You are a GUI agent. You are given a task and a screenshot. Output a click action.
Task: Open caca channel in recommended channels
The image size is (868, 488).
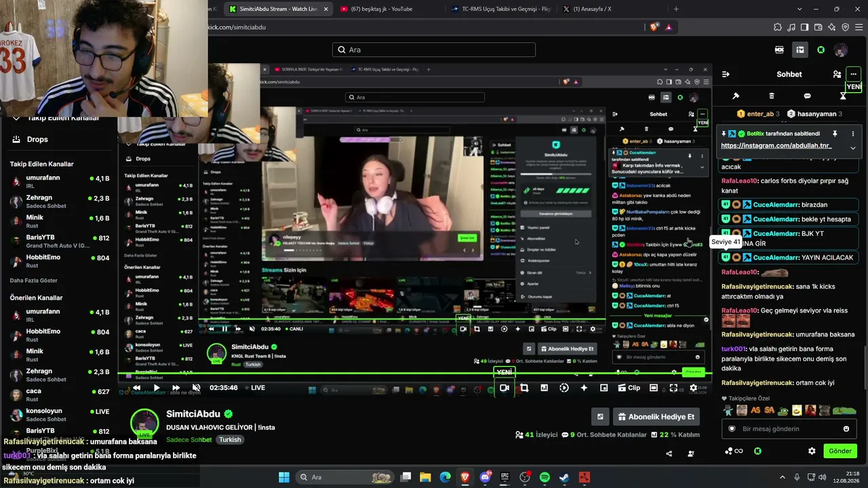(61, 394)
